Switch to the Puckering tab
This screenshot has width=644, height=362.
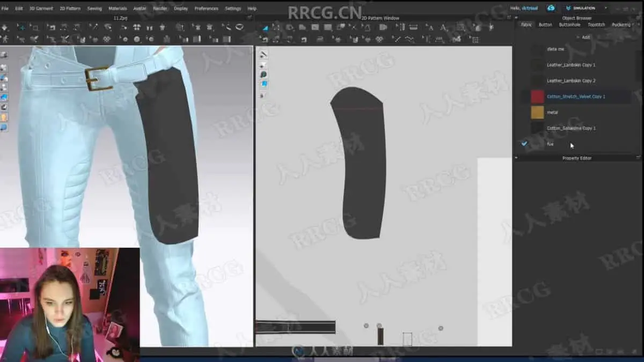(621, 25)
